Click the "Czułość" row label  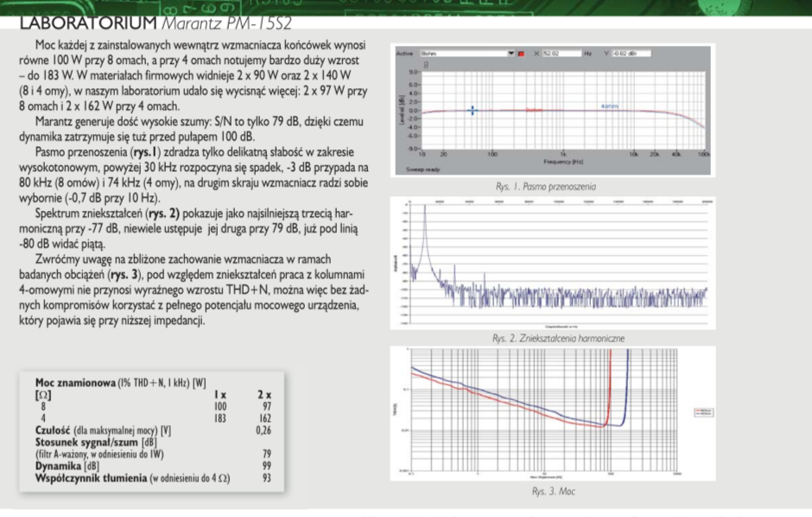pyautogui.click(x=53, y=431)
